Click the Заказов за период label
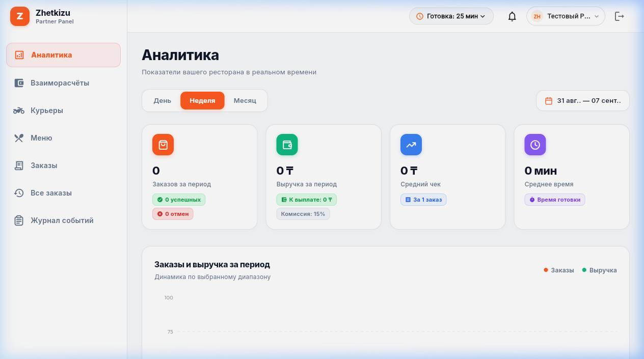This screenshot has height=359, width=644. point(181,184)
